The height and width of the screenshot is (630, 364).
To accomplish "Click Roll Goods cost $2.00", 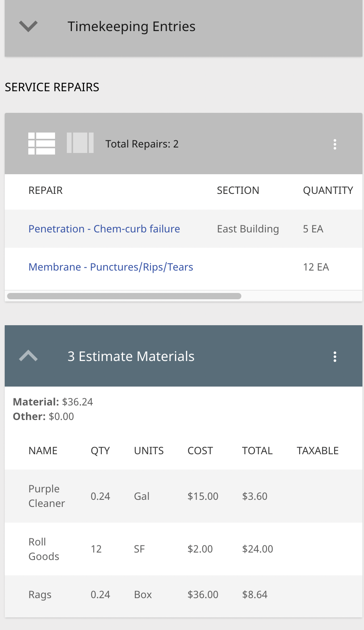I will pos(200,549).
